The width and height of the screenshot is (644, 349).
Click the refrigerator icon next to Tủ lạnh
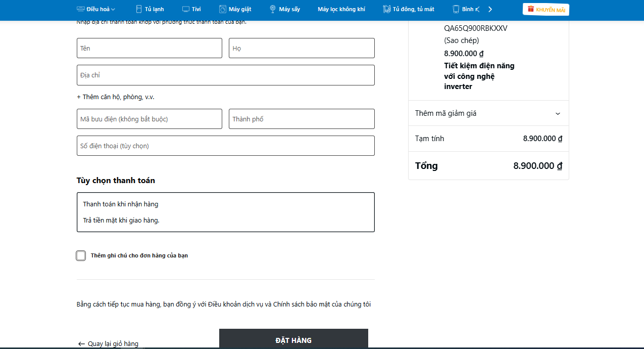tap(139, 9)
